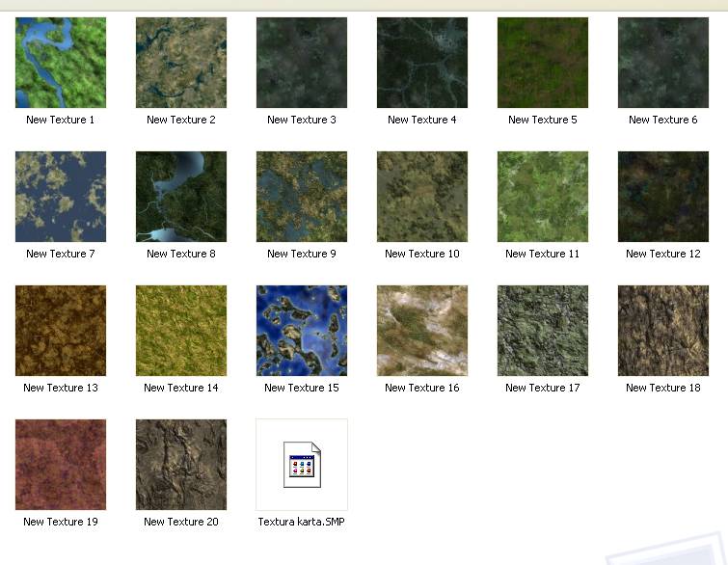Select the New Texture 18 thumbnail
The image size is (728, 565).
point(663,331)
